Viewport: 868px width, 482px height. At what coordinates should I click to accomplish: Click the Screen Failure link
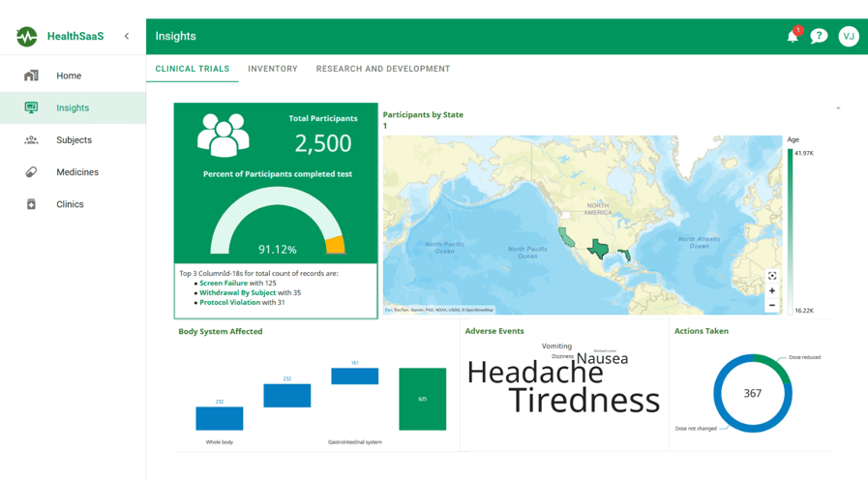224,284
